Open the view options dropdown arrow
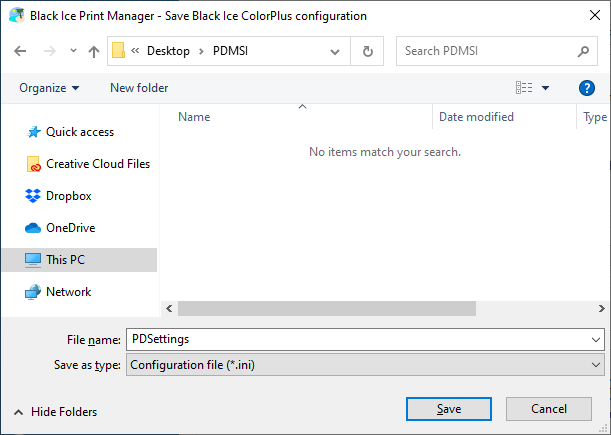 (x=545, y=88)
